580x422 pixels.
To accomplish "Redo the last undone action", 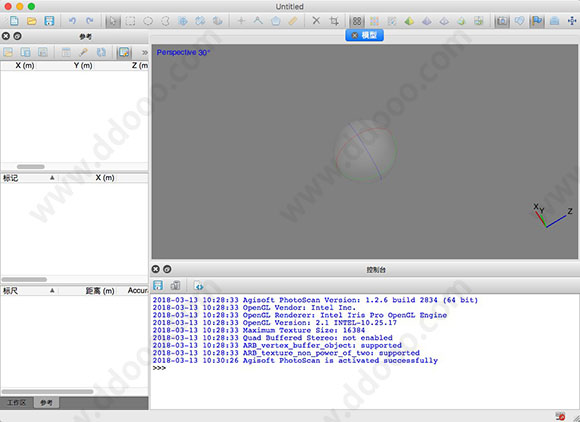I will [90, 21].
